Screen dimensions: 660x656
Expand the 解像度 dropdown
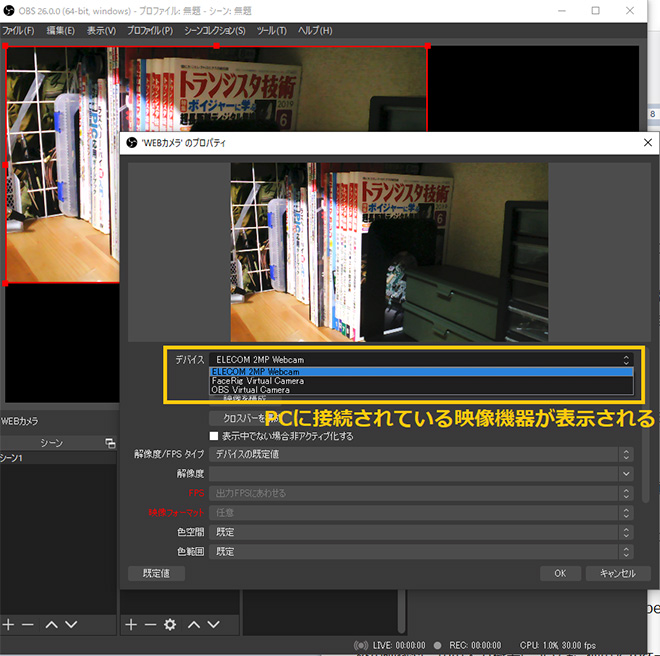[421, 474]
